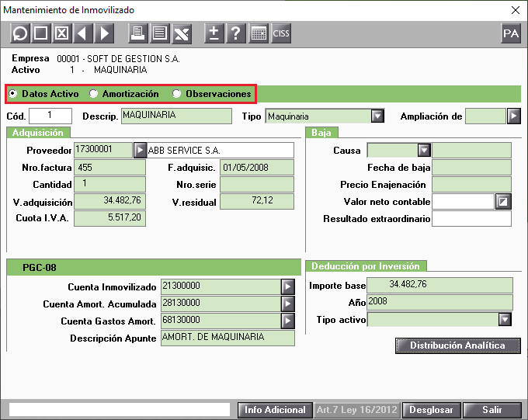Expand the Tipo activo dropdown
Viewport: 528px width, 420px height.
pyautogui.click(x=505, y=319)
